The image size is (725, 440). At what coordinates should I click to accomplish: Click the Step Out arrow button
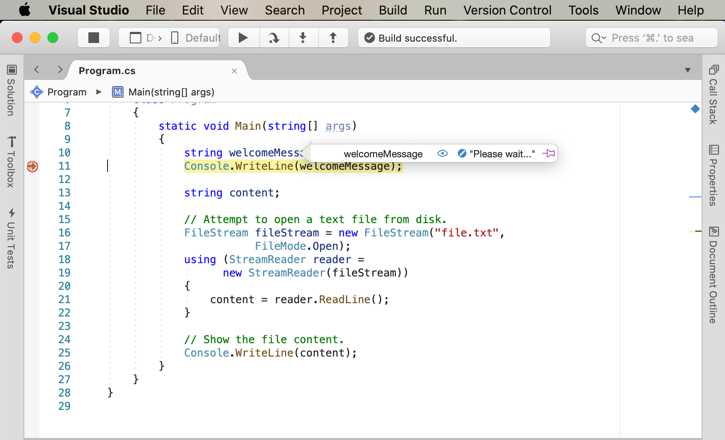(332, 37)
